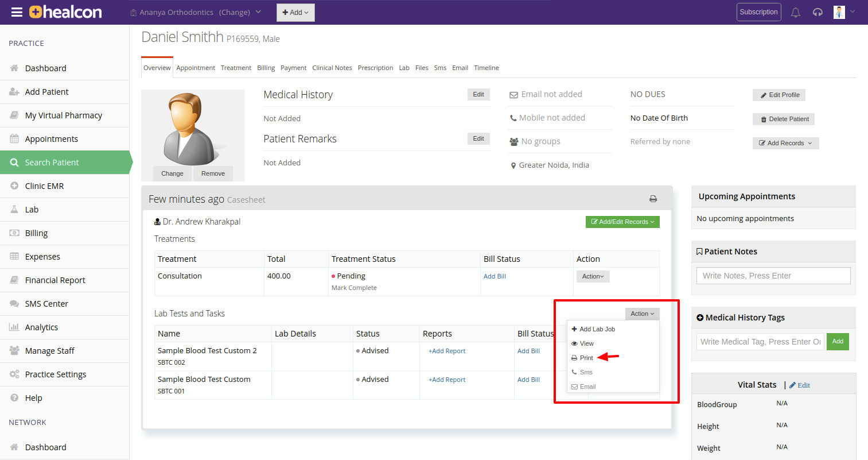Click the Medical History Tags plus icon
The width and height of the screenshot is (868, 460).
[x=700, y=318]
